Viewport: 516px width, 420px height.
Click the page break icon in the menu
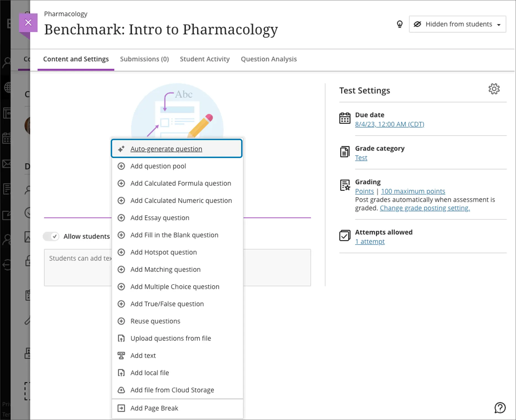[x=121, y=408]
